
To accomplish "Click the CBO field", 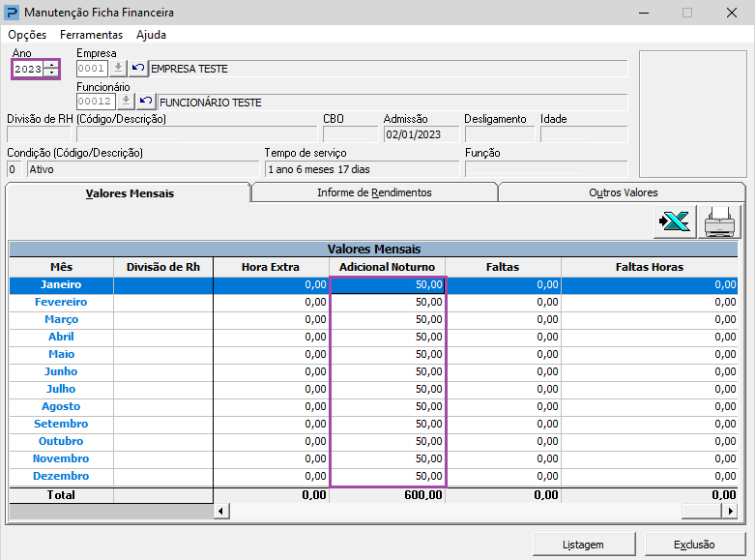I will point(351,134).
